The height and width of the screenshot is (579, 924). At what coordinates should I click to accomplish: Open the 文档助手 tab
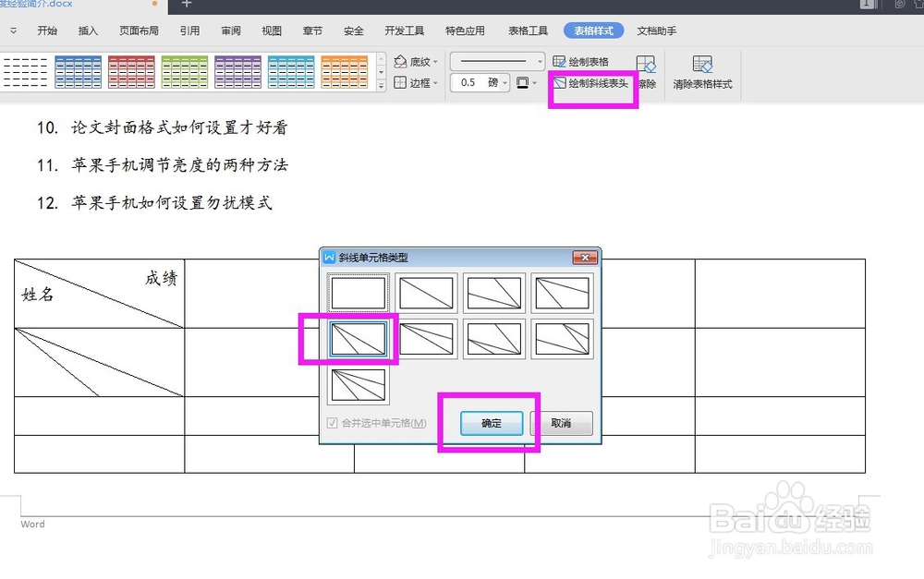click(657, 30)
